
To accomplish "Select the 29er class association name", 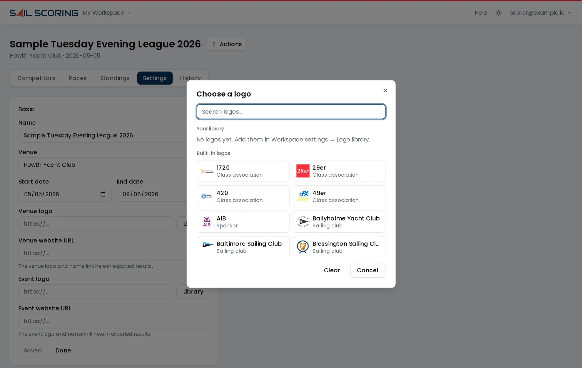I will (319, 168).
